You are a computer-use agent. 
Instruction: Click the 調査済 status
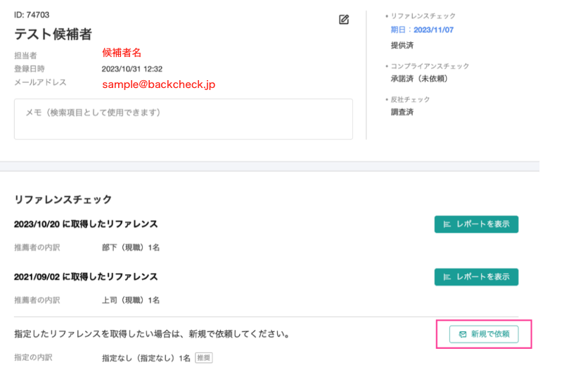[402, 112]
